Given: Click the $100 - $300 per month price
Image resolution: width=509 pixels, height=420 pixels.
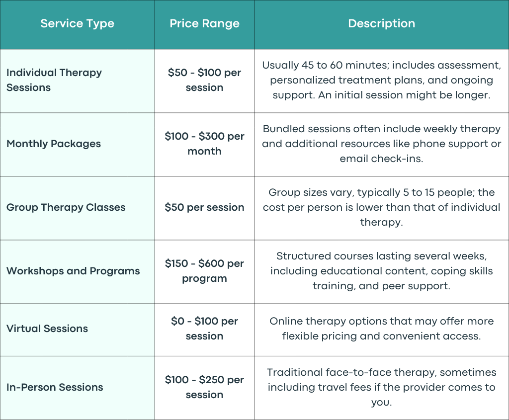Looking at the screenshot, I should coord(204,144).
